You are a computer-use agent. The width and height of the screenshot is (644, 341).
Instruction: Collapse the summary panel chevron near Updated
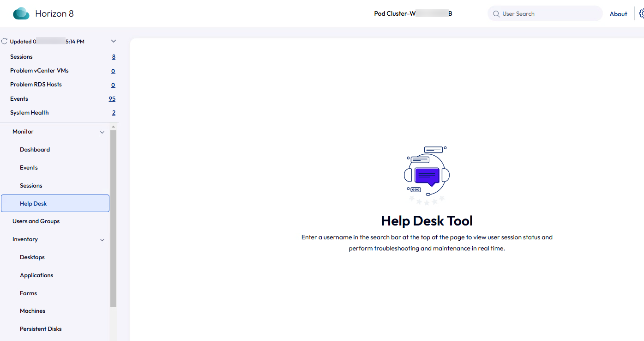click(x=114, y=42)
